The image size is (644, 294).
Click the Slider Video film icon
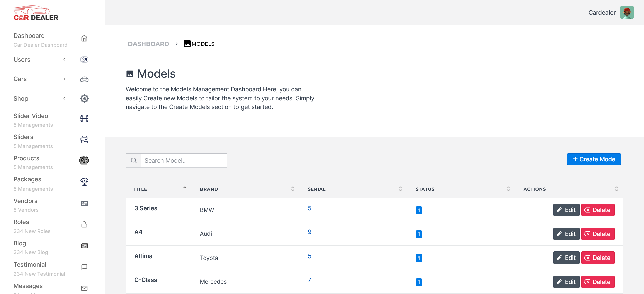tap(84, 119)
